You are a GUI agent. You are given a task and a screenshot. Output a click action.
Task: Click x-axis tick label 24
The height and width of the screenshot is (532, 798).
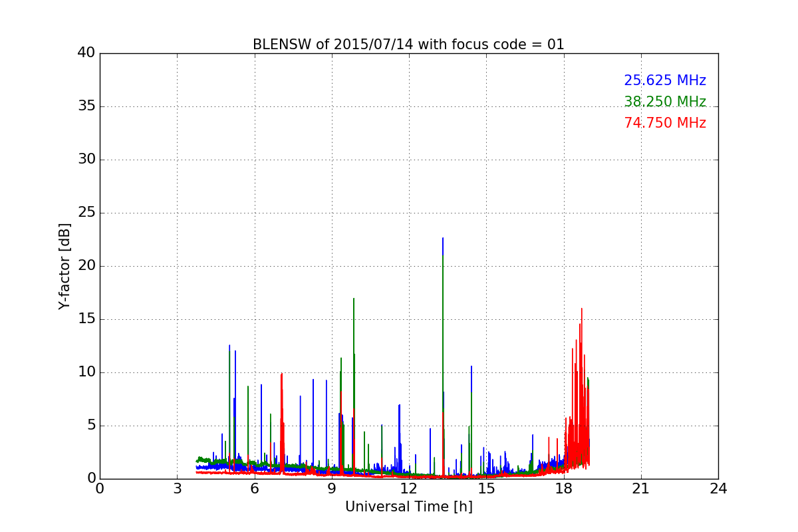pos(718,488)
